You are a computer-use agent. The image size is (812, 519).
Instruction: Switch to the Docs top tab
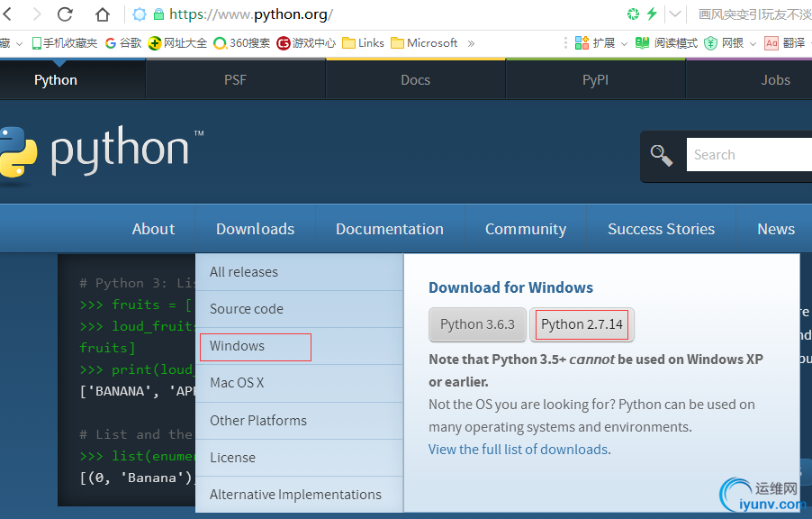415,80
